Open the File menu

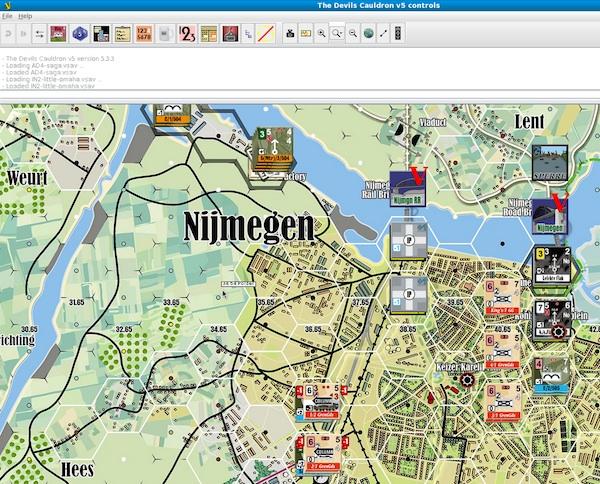pyautogui.click(x=8, y=17)
